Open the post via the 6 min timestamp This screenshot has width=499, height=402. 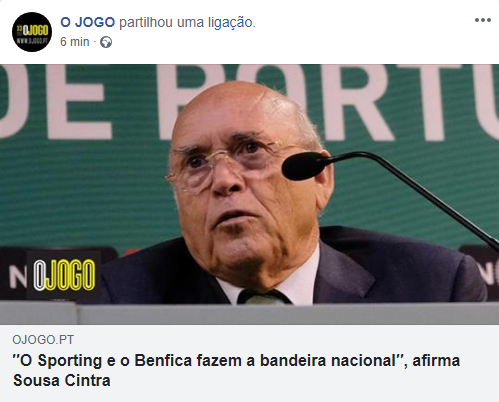tap(75, 42)
